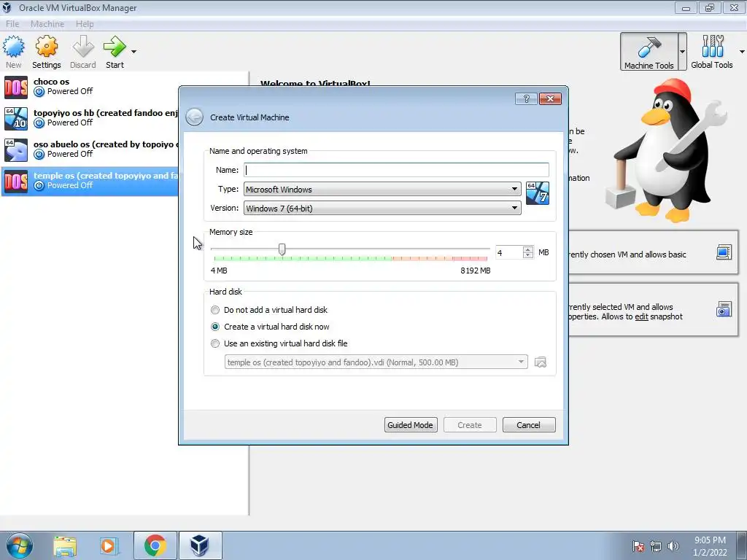Viewport: 747px width, 560px height.
Task: Open the Help menu
Action: 85,24
